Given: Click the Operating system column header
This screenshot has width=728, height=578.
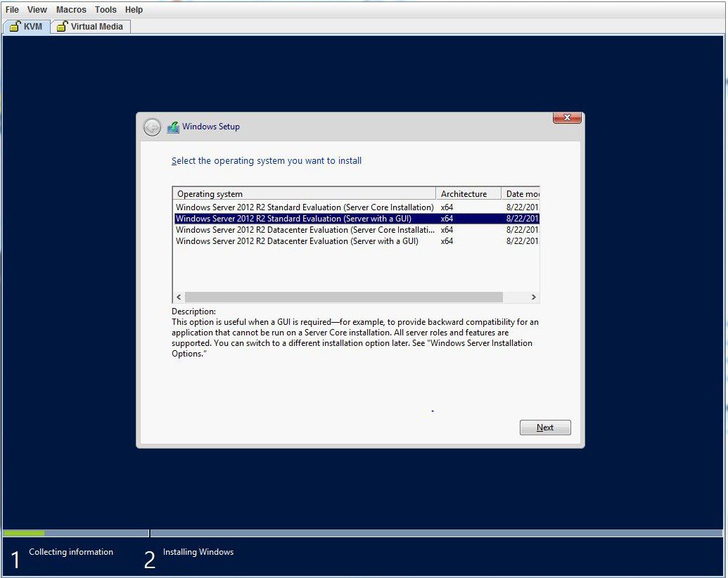Looking at the screenshot, I should pyautogui.click(x=305, y=193).
